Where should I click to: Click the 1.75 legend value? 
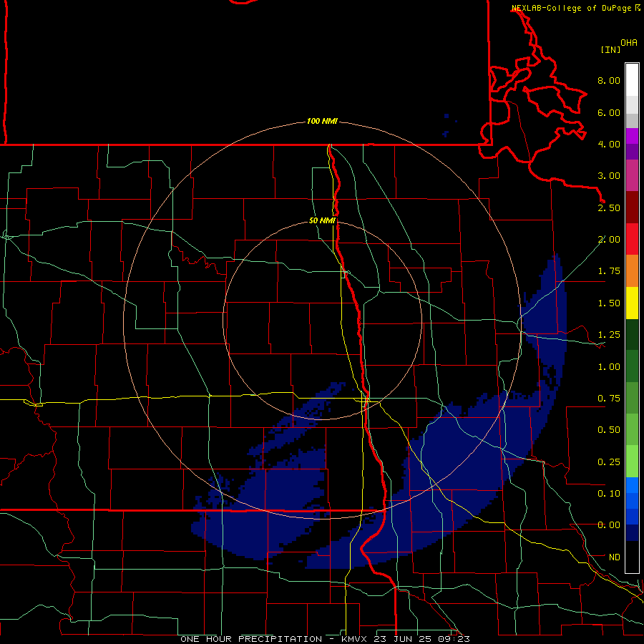[x=609, y=271]
